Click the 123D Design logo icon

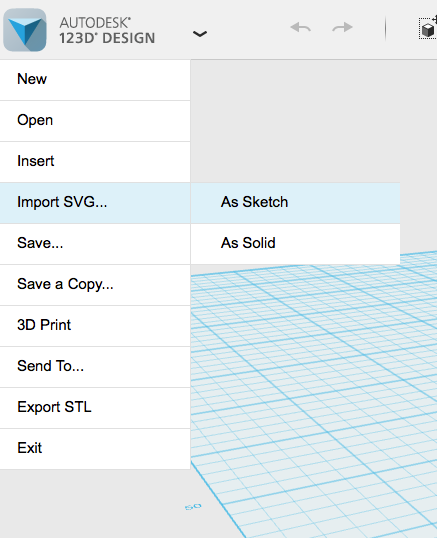click(25, 30)
